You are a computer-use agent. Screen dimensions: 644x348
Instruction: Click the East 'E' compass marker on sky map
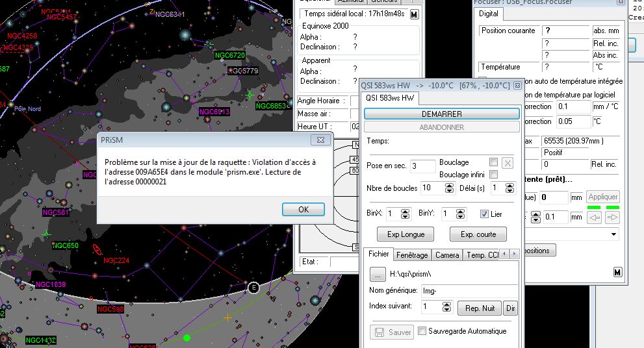[x=253, y=288]
